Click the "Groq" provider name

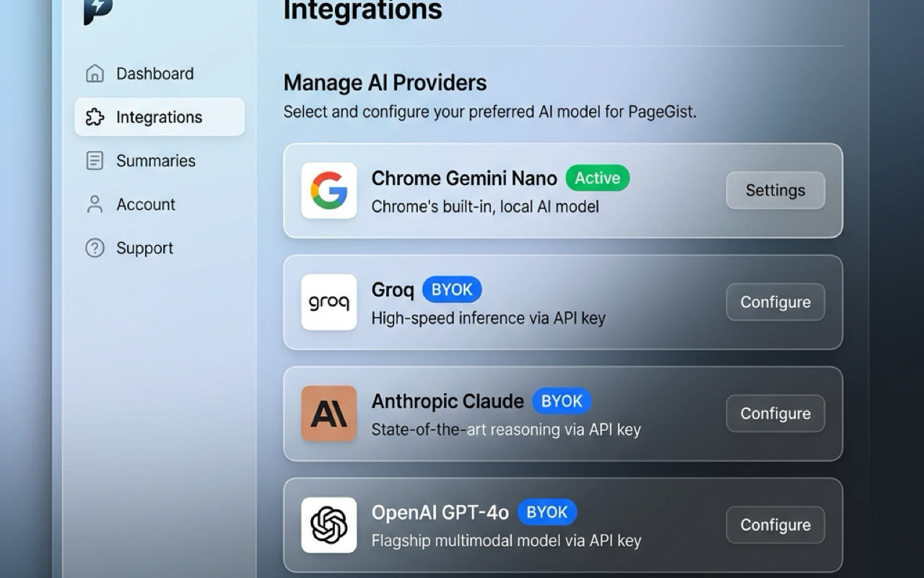pos(393,290)
